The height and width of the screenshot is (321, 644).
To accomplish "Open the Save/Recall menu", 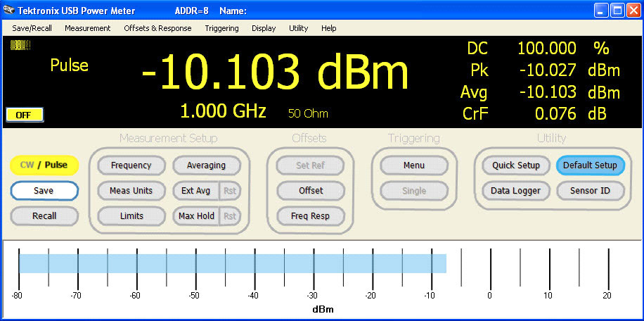I will [32, 28].
